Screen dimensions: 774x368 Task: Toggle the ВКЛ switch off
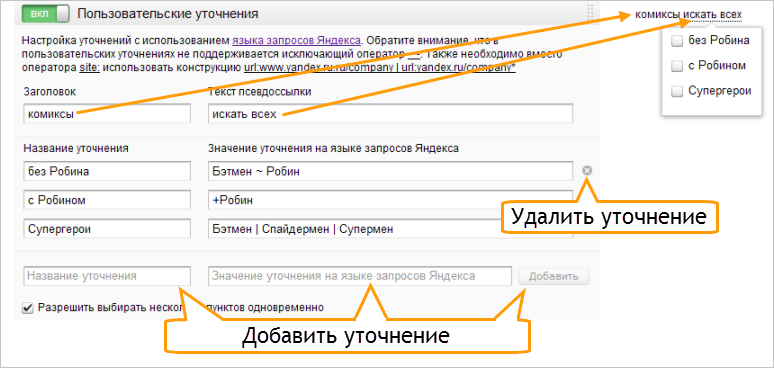45,13
